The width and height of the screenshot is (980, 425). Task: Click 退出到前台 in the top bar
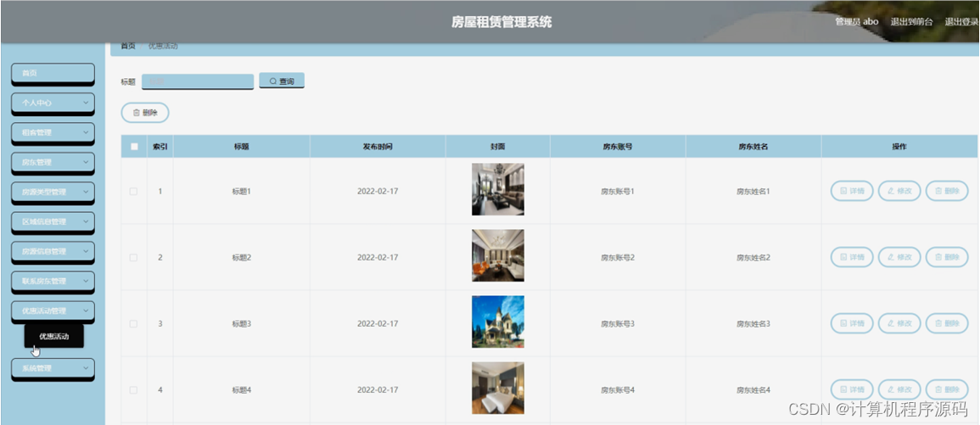(x=911, y=21)
